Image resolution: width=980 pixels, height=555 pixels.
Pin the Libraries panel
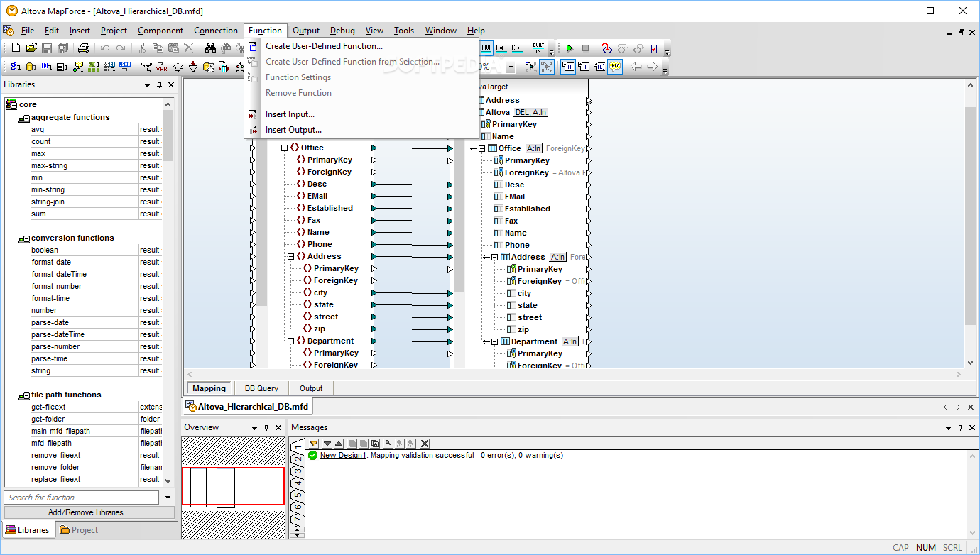159,85
